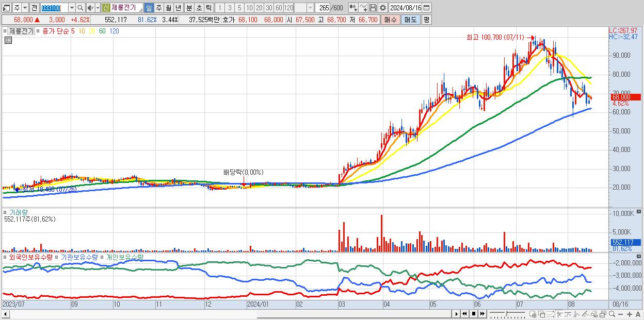
Task: Click the horizontal scrollbar left arrow
Action: point(5,314)
